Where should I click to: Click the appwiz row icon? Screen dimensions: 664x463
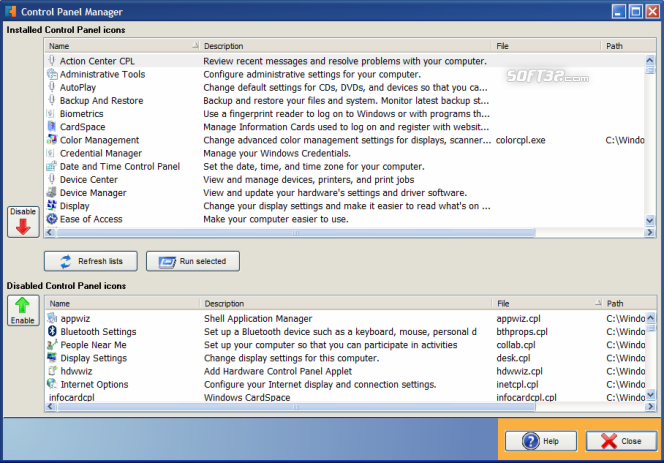[x=52, y=318]
